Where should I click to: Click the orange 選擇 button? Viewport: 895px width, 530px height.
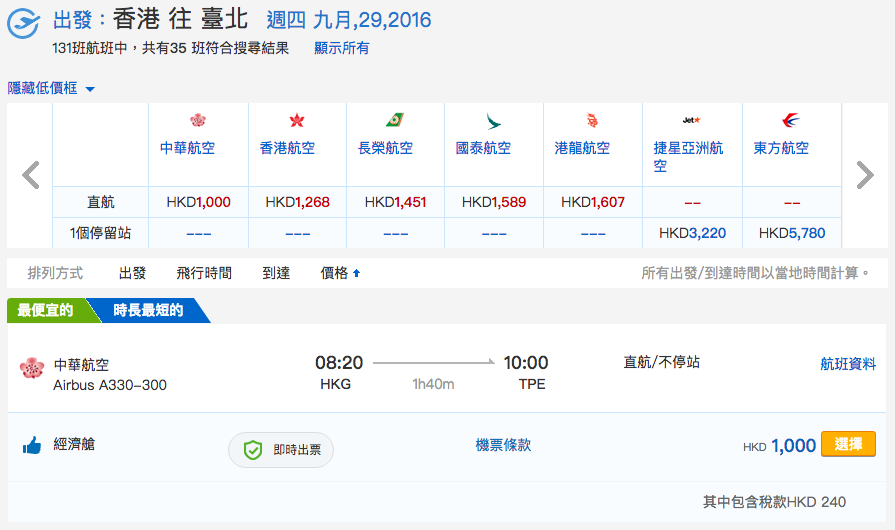click(x=848, y=444)
